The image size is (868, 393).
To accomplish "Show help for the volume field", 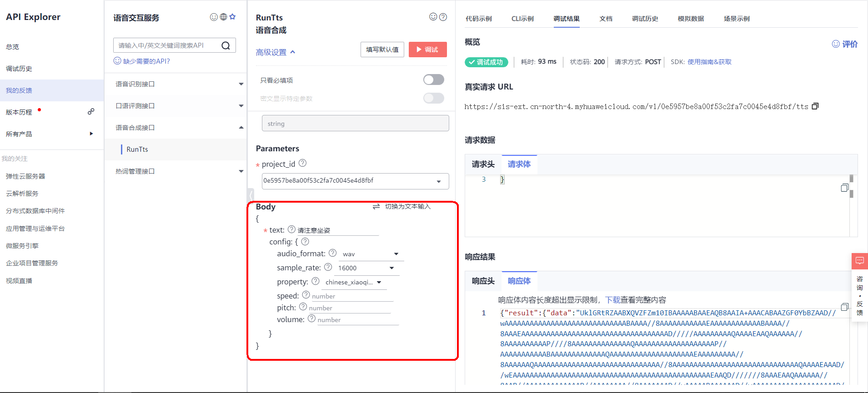I will coord(311,319).
